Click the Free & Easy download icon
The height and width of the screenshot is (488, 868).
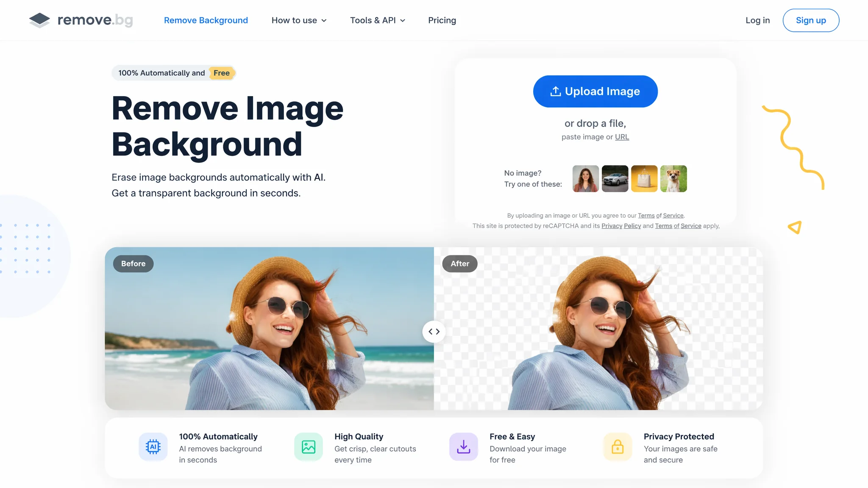(464, 447)
